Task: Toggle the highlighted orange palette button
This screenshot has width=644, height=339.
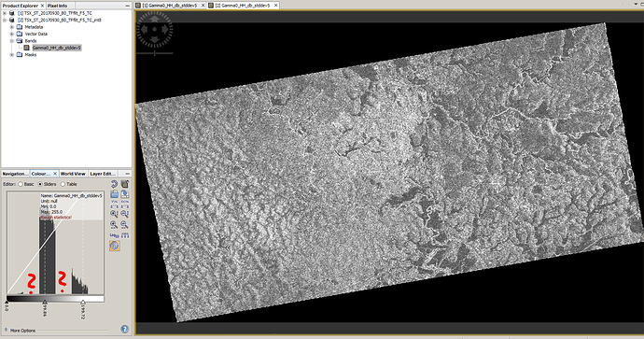Action: coord(115,246)
